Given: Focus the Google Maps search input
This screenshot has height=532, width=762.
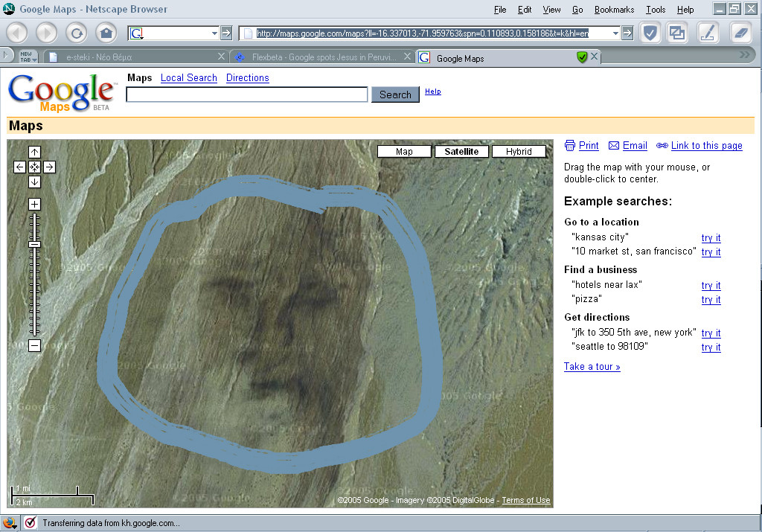Looking at the screenshot, I should tap(247, 94).
